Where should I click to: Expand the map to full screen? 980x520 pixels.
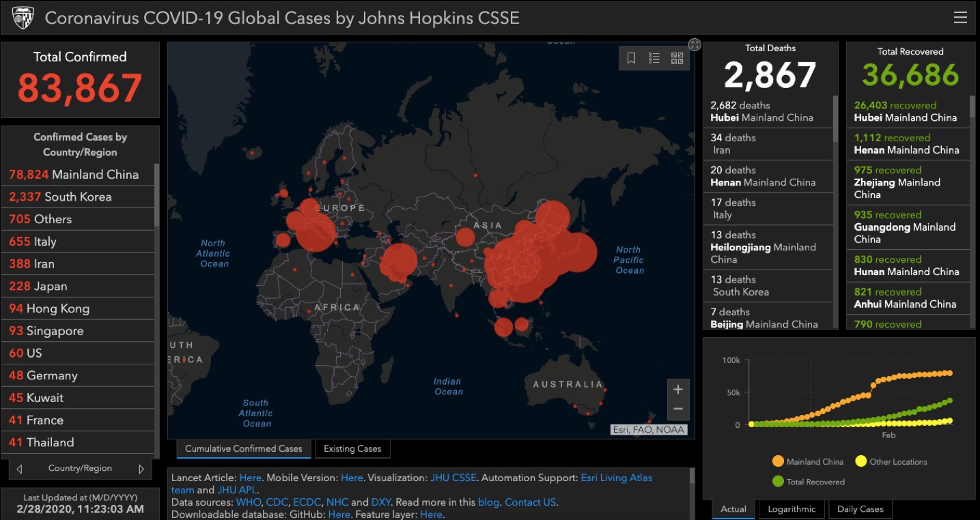tap(695, 44)
